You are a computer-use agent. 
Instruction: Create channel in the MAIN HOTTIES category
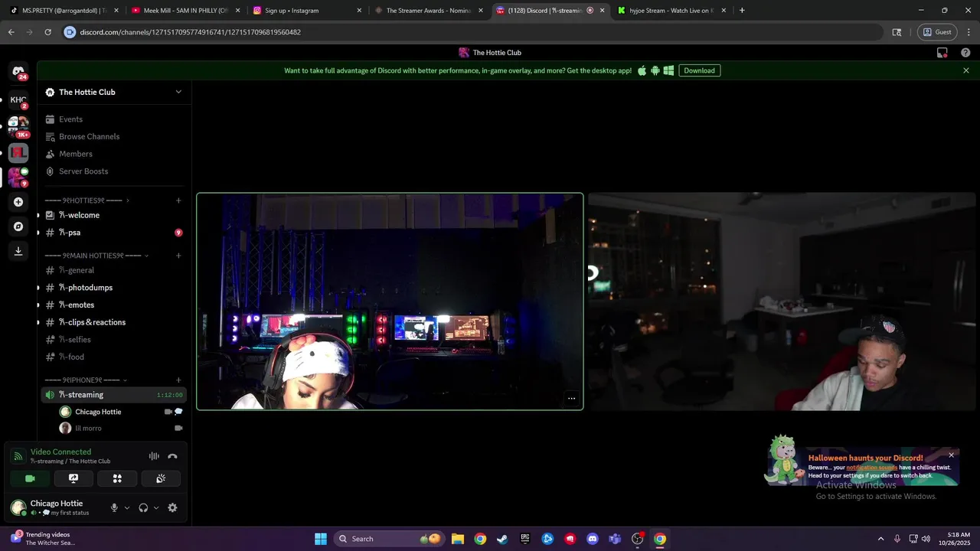point(178,256)
